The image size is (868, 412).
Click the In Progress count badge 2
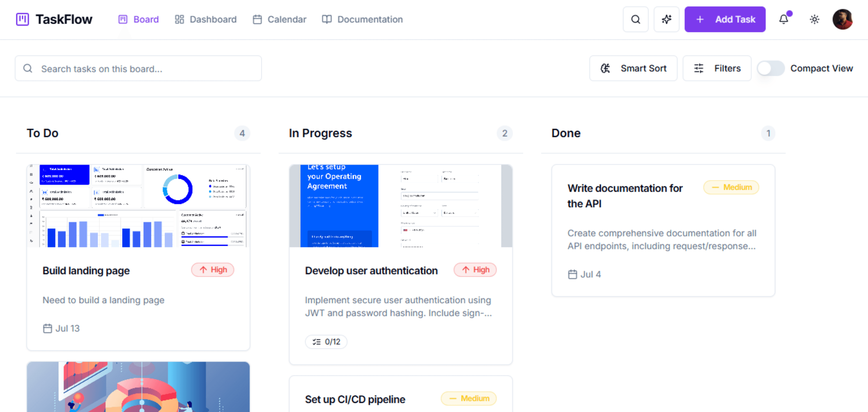tap(505, 133)
